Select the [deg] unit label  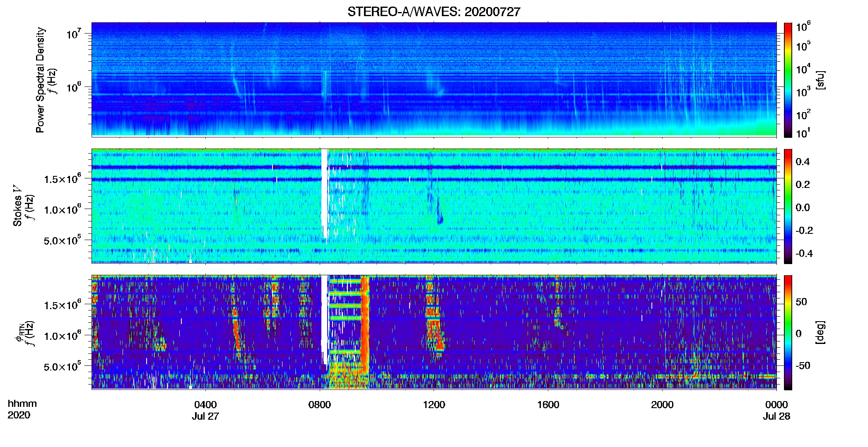pyautogui.click(x=820, y=332)
